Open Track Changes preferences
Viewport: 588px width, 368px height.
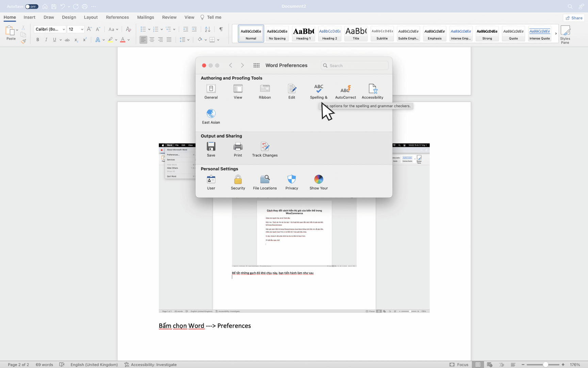(265, 150)
